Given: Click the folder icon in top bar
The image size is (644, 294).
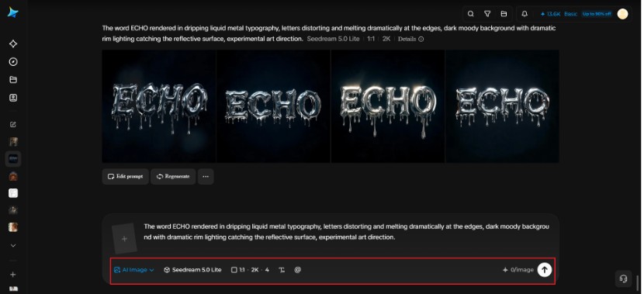Looking at the screenshot, I should click(504, 14).
